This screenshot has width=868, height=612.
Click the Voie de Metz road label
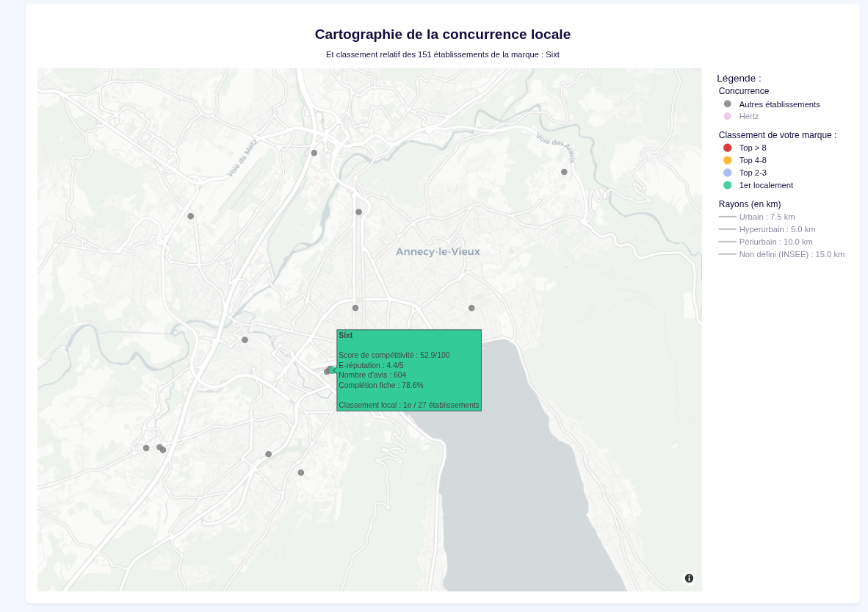tap(242, 159)
